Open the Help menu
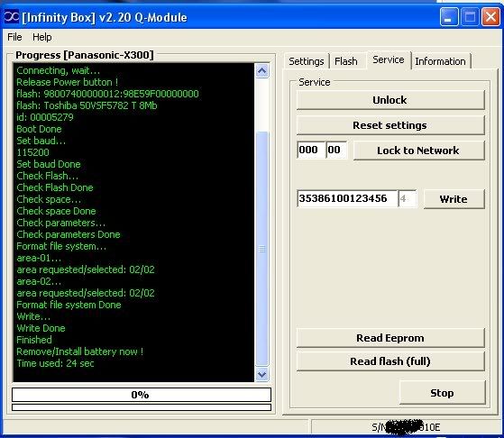The width and height of the screenshot is (504, 438). point(42,37)
